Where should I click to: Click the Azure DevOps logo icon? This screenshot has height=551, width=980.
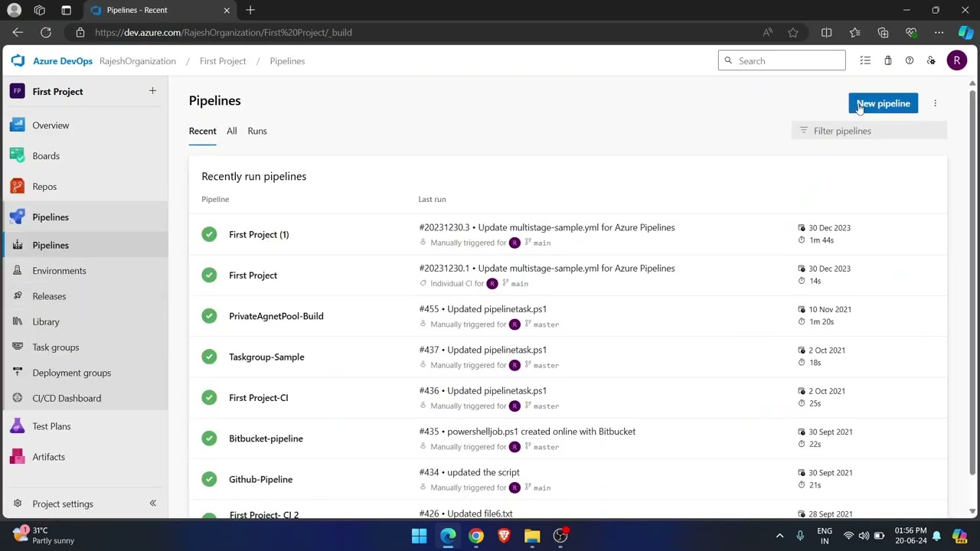coord(18,61)
